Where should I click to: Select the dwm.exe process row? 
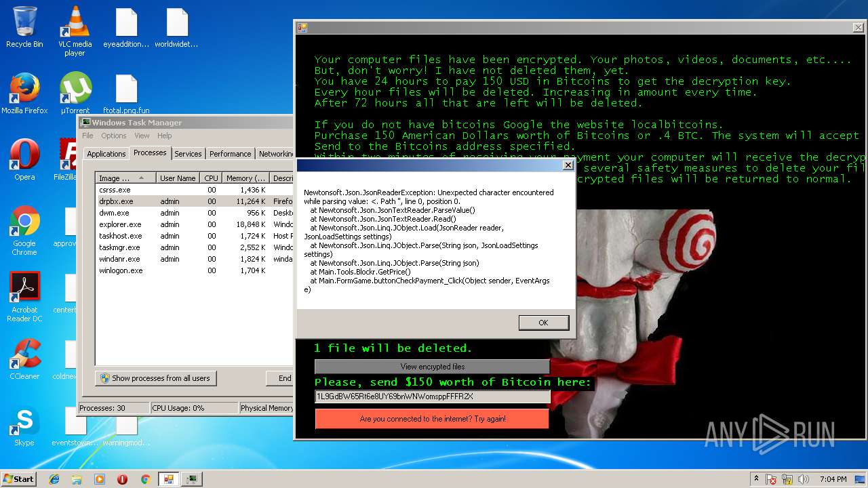pos(195,213)
